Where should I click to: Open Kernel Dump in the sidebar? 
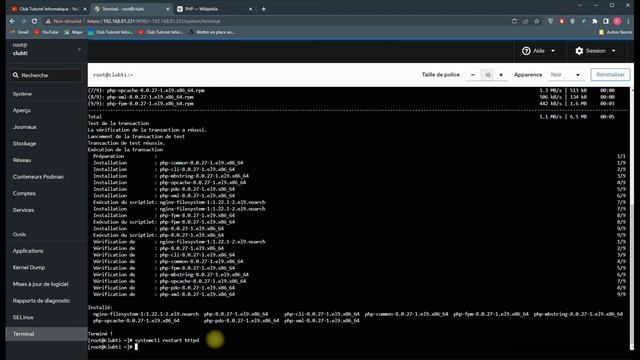29,268
